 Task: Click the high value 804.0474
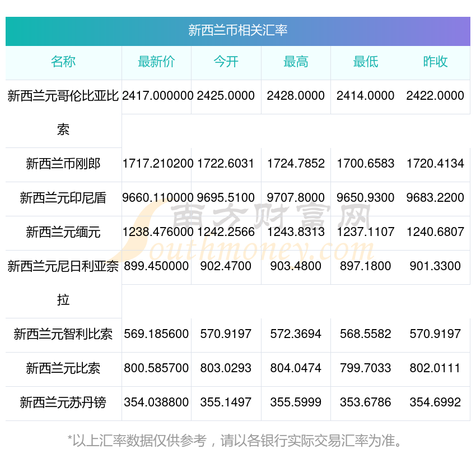296,368
